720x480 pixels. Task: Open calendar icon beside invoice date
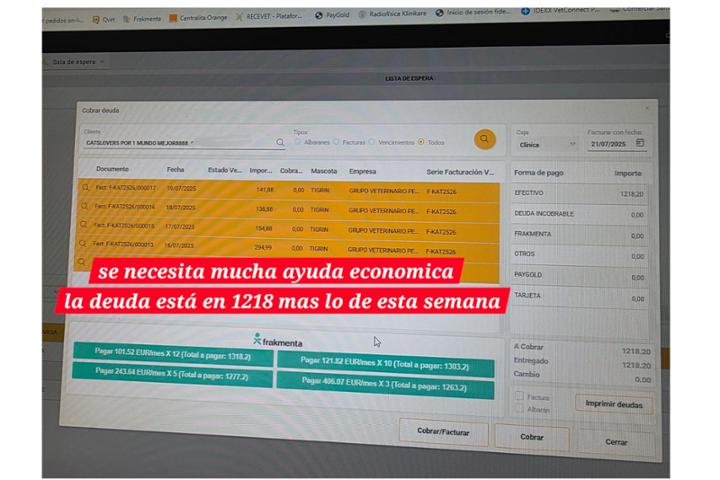(640, 143)
